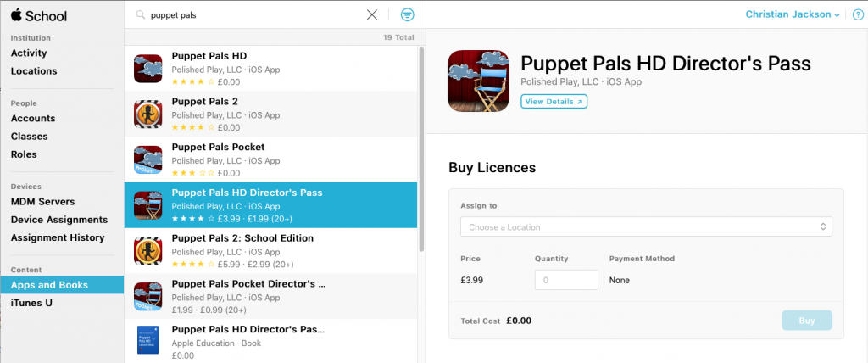
Task: Click the Puppet Pals 2: School Edition icon
Action: (x=147, y=251)
